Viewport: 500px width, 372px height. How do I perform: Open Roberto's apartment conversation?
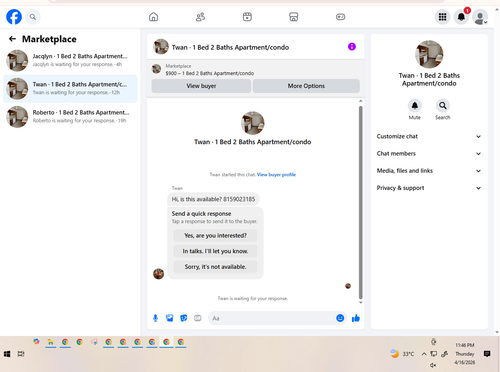click(x=70, y=117)
